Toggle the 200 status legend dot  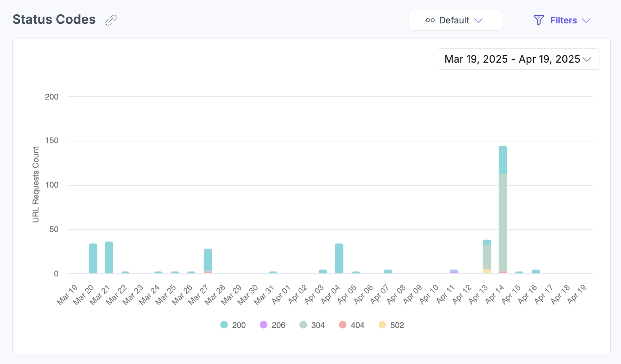224,325
